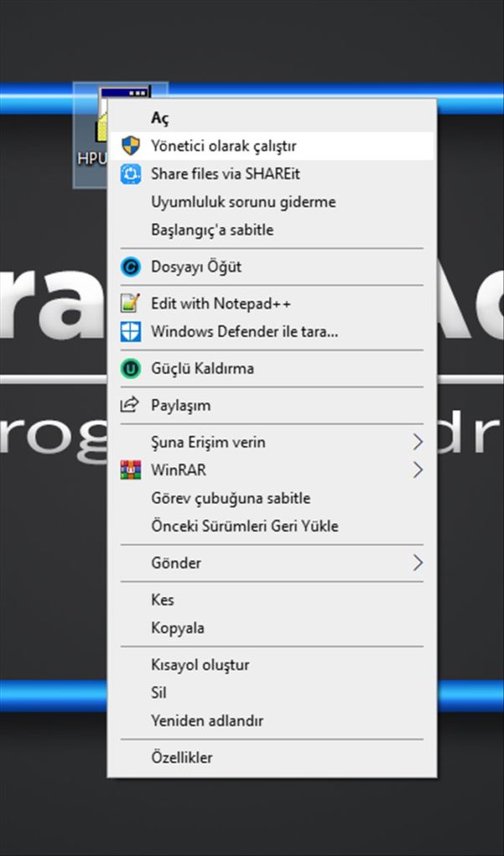Select Önceki Sürümleri Geri Yükle
This screenshot has height=856, width=504.
click(x=272, y=527)
